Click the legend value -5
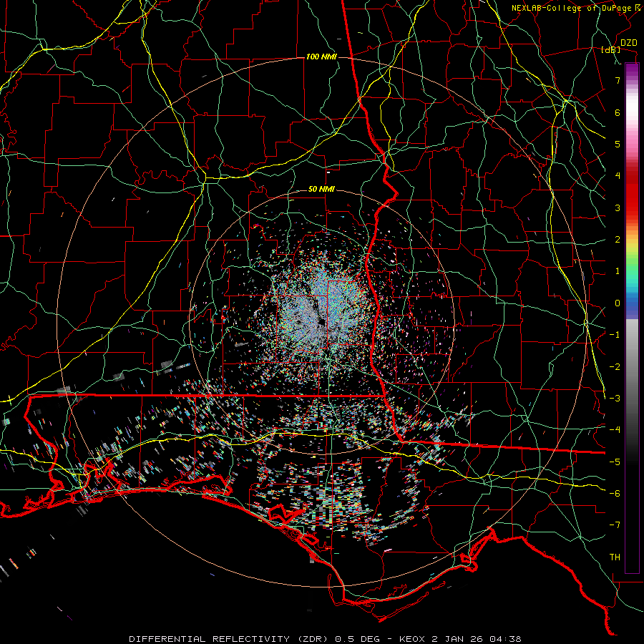644x644 pixels. pyautogui.click(x=615, y=462)
